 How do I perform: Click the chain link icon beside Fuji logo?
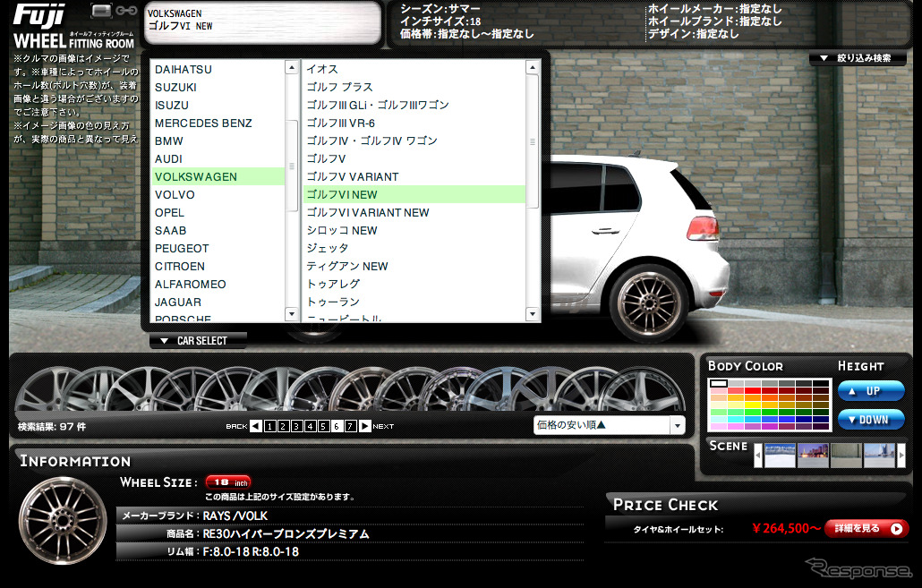click(126, 12)
